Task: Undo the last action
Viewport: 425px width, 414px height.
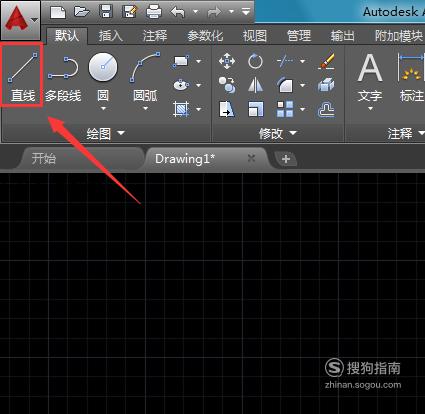Action: point(178,12)
